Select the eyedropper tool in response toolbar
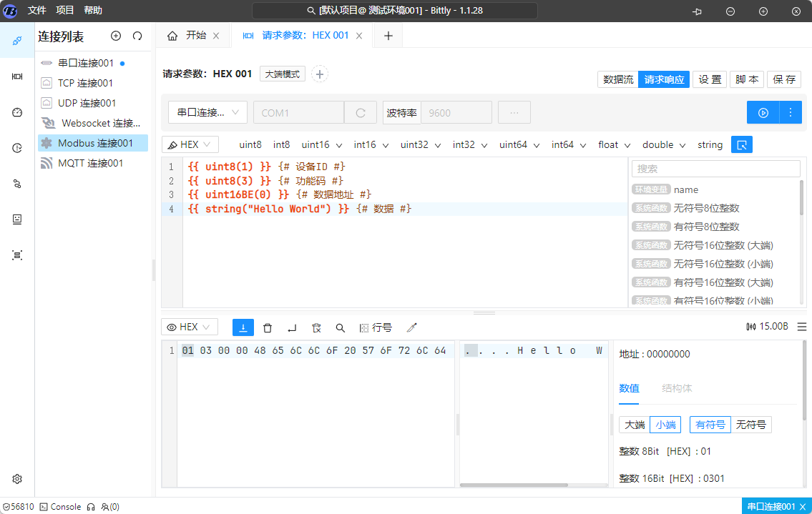Image resolution: width=812 pixels, height=514 pixels. point(411,327)
